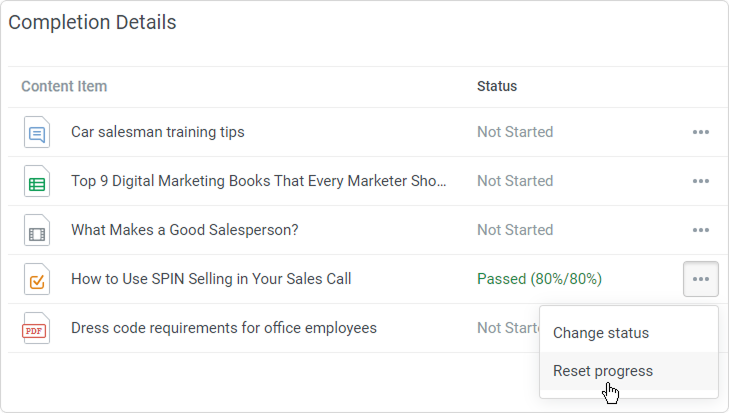Click the chat icon for Car salesman training
Viewport: 729px width, 413px height.
pos(37,132)
